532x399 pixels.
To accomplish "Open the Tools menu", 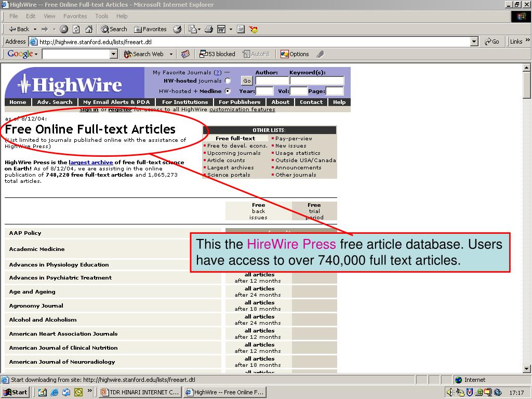I will (102, 16).
